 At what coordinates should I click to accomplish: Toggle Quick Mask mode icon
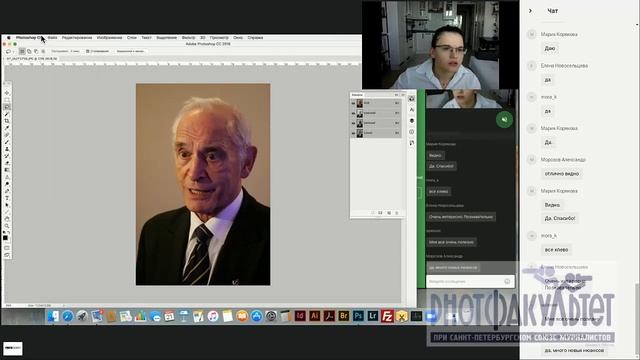pos(7,247)
